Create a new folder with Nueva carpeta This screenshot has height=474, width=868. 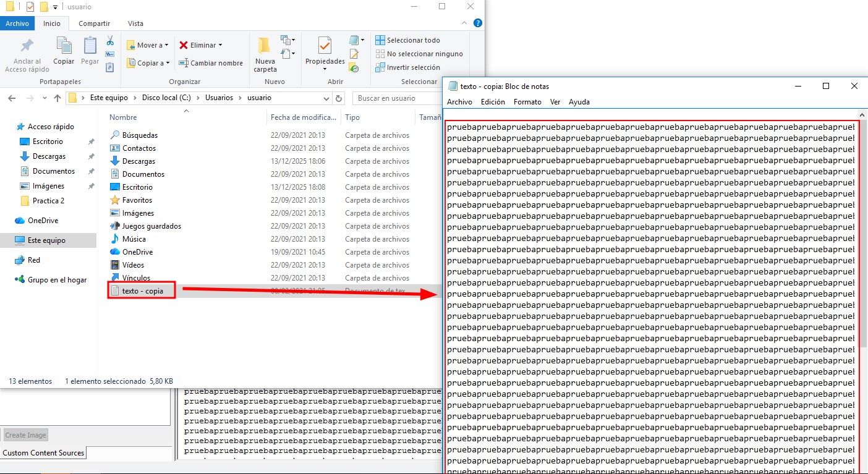(265, 54)
